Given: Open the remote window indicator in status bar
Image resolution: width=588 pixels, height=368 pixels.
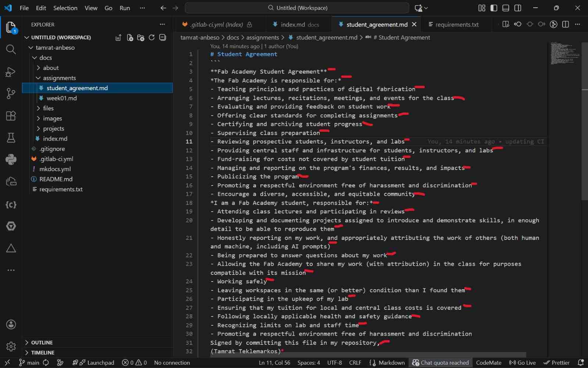Looking at the screenshot, I should tap(7, 362).
